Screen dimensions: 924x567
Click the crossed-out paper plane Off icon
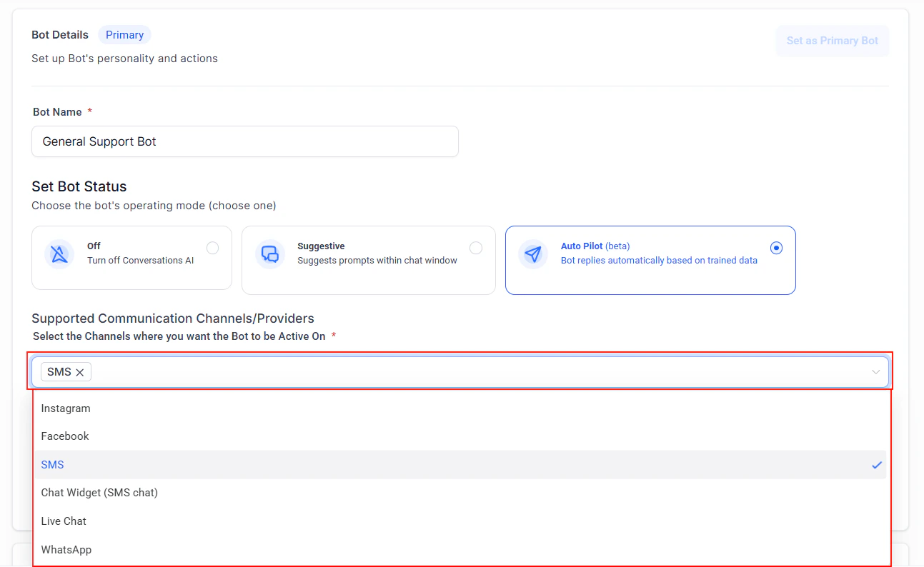pyautogui.click(x=59, y=254)
